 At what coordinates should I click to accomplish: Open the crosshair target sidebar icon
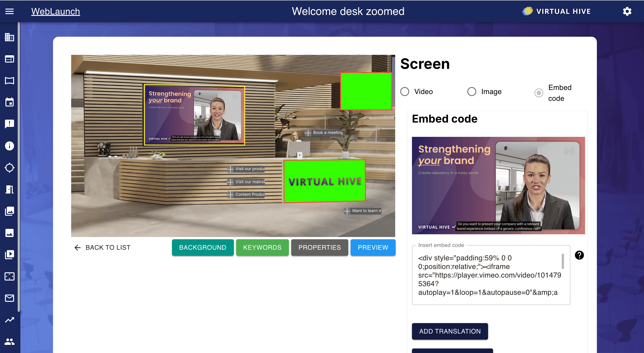point(10,167)
